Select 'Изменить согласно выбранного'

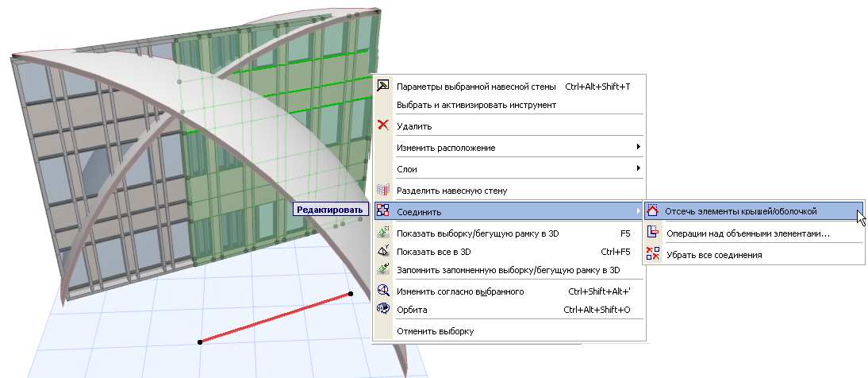[510, 291]
